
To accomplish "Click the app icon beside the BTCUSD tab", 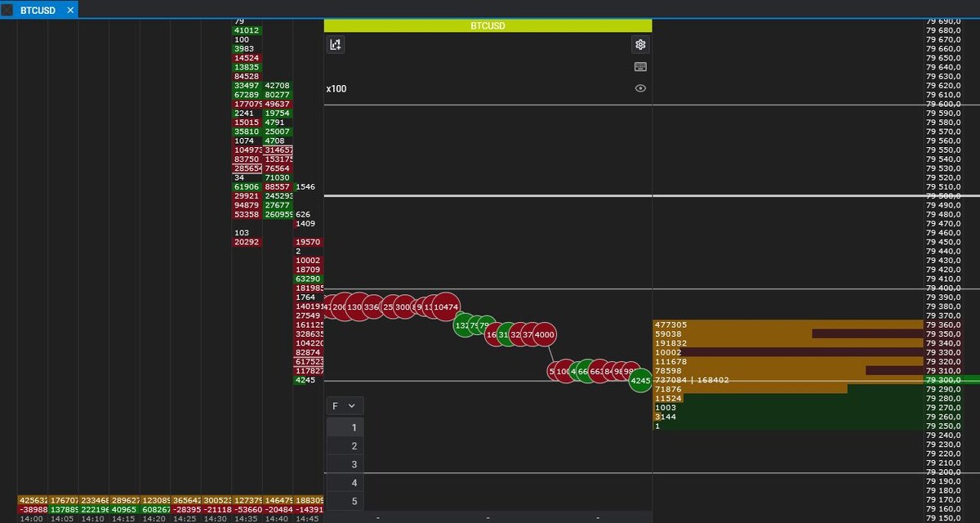I will [7, 10].
